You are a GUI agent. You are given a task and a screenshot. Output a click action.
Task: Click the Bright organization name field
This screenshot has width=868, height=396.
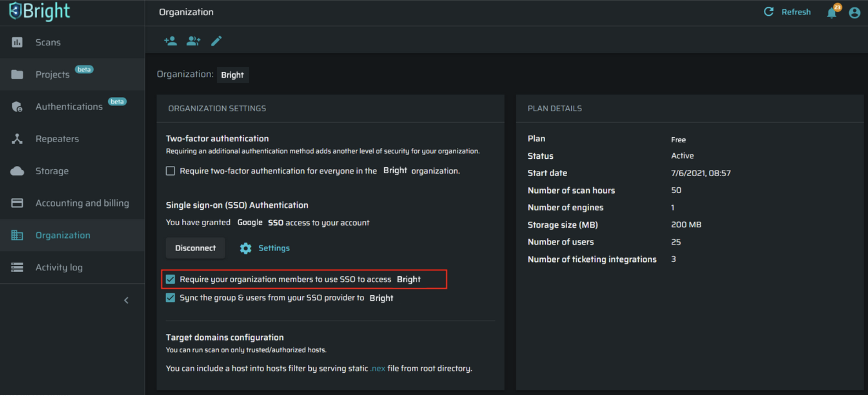tap(233, 75)
